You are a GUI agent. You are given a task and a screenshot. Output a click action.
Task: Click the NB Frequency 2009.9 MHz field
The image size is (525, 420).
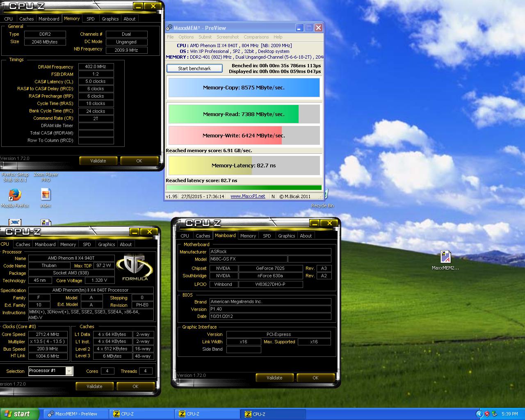click(x=126, y=50)
